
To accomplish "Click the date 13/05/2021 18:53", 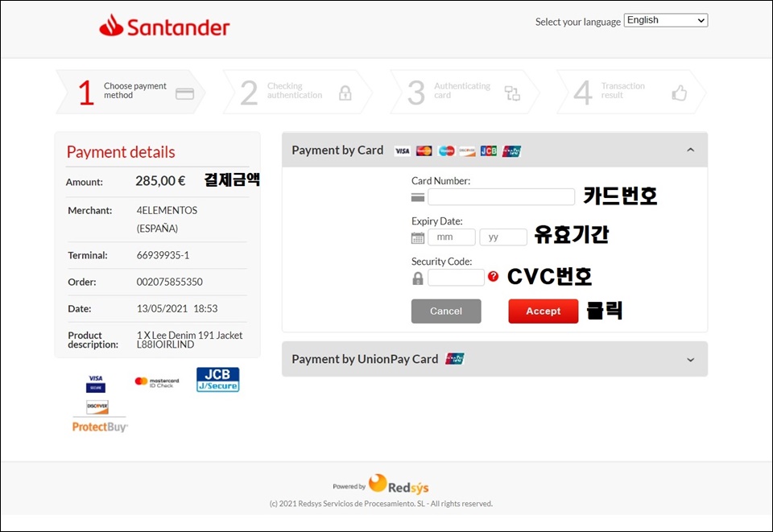I will (177, 308).
